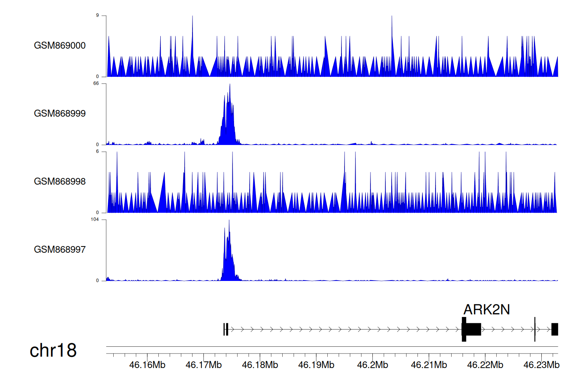Click the 46.18Mb axis label
The width and height of the screenshot is (588, 384).
[x=260, y=365]
